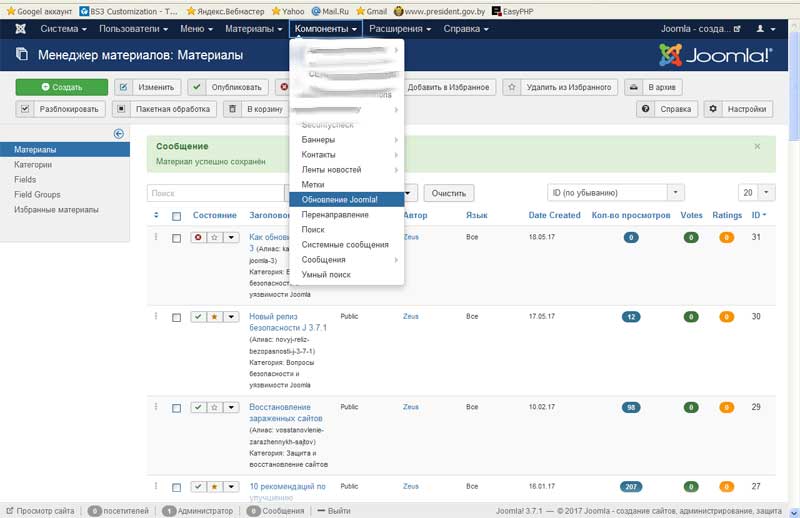Image resolution: width=800 pixels, height=518 pixels.
Task: Click the drag handle for article 31 row
Action: point(156,237)
